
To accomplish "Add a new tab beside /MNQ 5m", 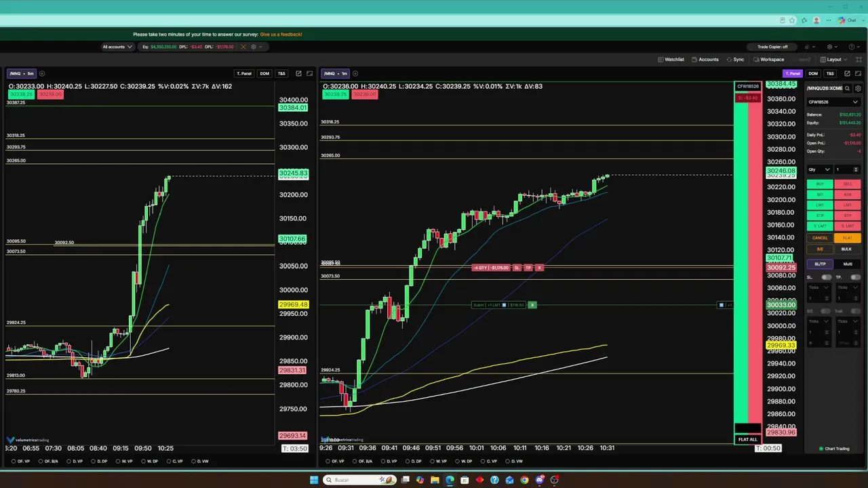I will coord(42,73).
